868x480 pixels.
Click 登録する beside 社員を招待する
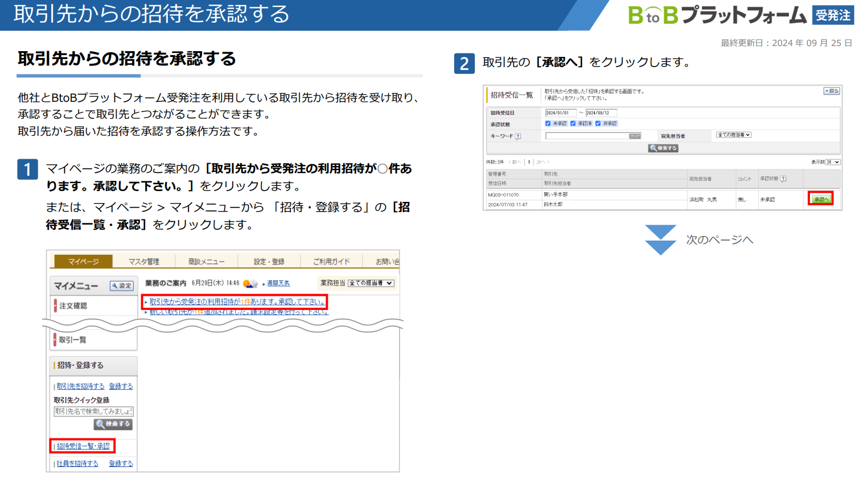click(x=121, y=464)
